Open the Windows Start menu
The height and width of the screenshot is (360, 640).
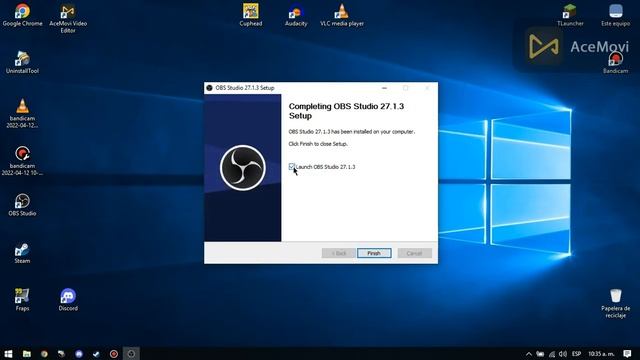tap(8, 353)
